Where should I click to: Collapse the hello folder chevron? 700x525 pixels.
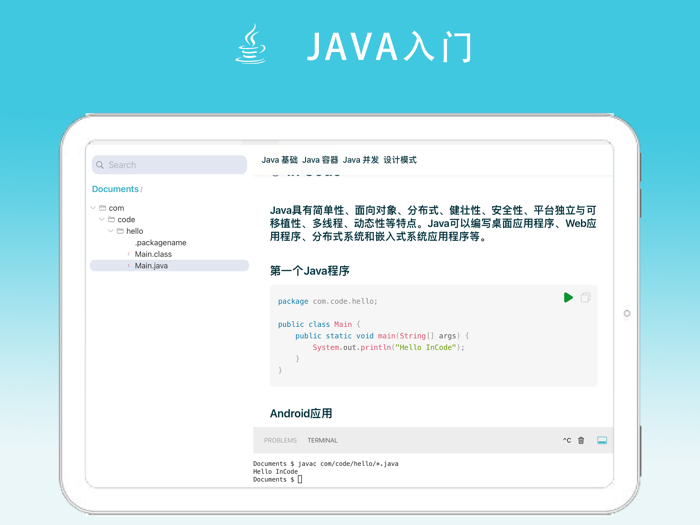[111, 231]
